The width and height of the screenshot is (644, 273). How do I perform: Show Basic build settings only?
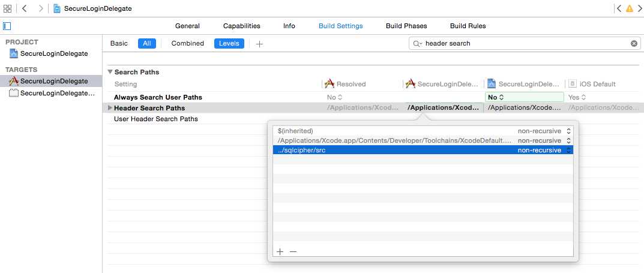pyautogui.click(x=119, y=44)
